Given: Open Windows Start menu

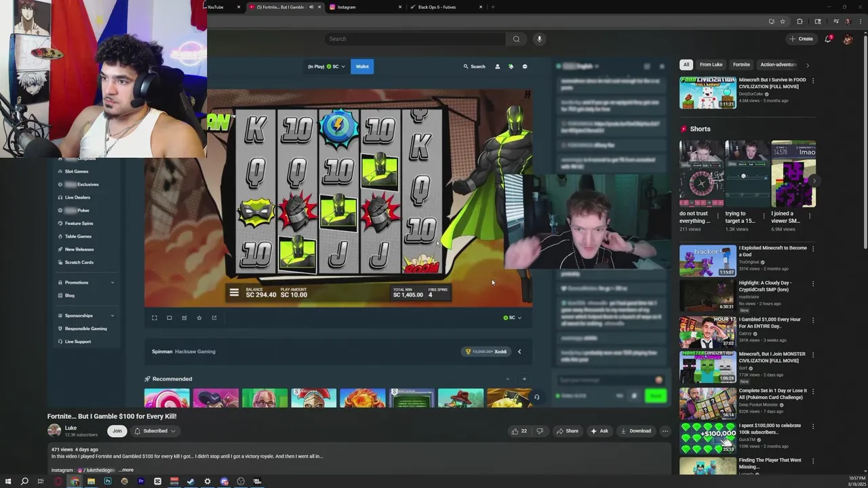Looking at the screenshot, I should [8, 481].
